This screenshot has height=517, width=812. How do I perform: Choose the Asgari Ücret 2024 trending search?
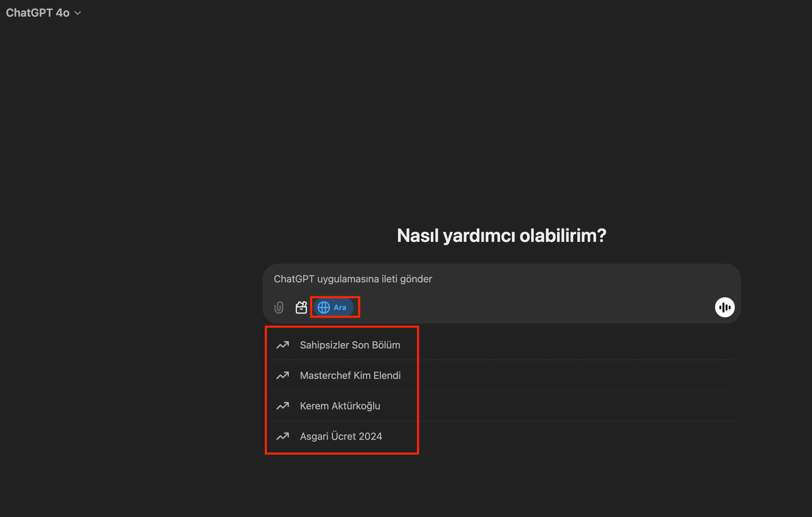341,436
